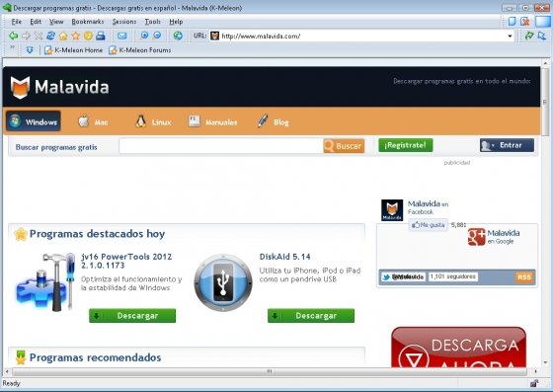Click the green ¡Regístrate! button
This screenshot has height=392, width=553.
pos(406,145)
